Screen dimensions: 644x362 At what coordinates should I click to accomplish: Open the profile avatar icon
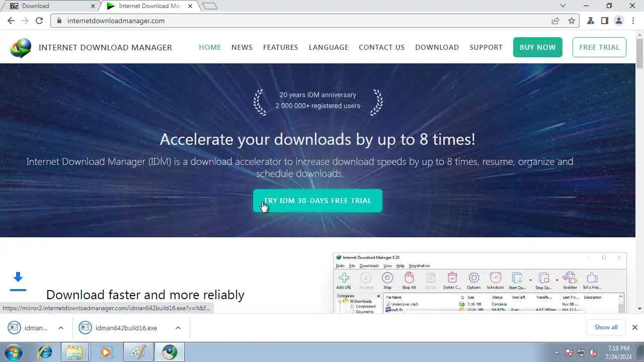coord(619,21)
